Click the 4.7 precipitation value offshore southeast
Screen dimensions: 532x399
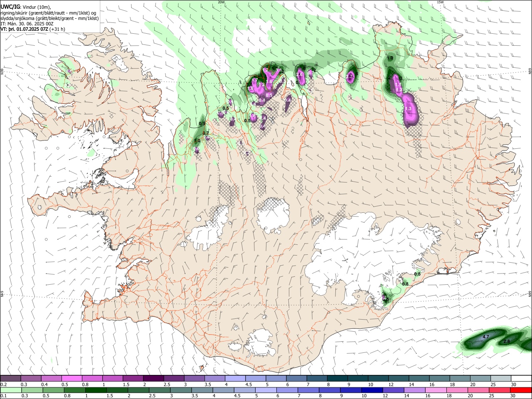485,336
